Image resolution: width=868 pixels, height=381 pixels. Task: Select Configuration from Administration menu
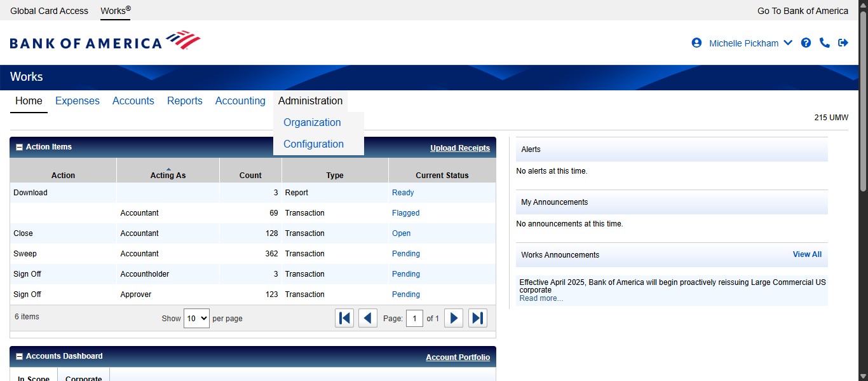point(313,144)
